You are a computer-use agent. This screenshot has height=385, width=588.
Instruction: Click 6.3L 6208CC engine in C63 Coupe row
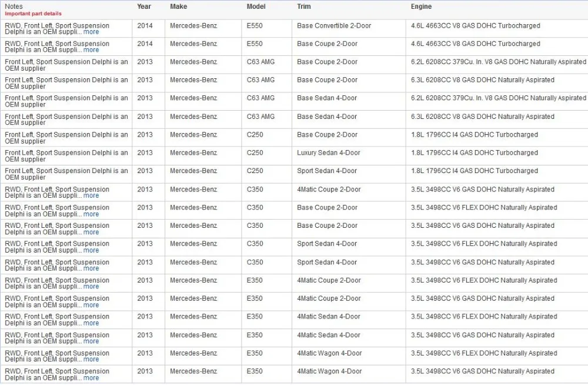click(483, 79)
